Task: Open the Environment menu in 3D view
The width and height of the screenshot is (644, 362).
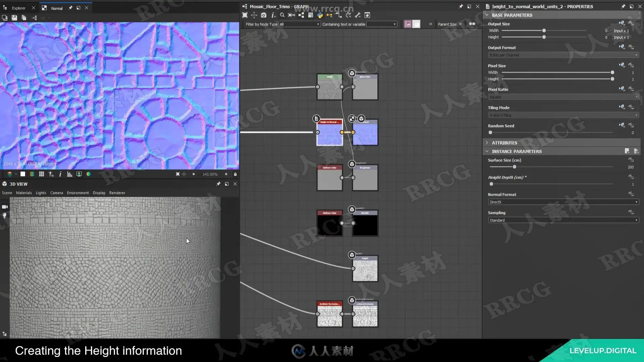Action: pos(78,193)
